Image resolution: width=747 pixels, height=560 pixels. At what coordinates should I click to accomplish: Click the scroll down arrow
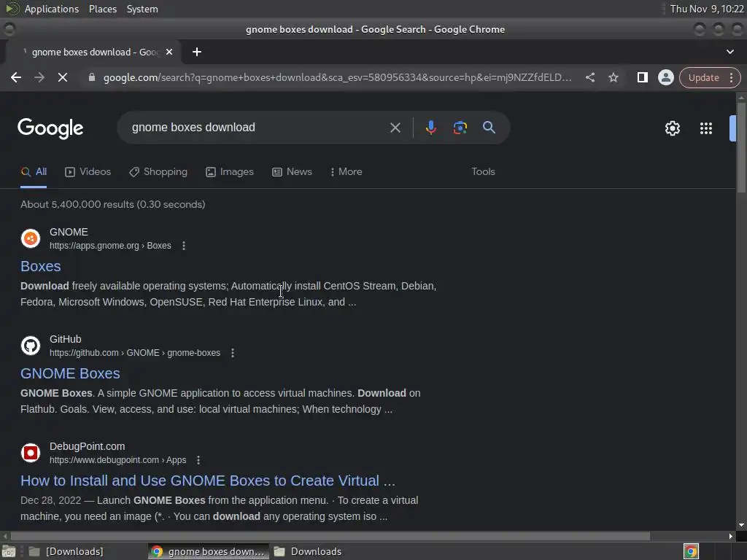click(741, 525)
